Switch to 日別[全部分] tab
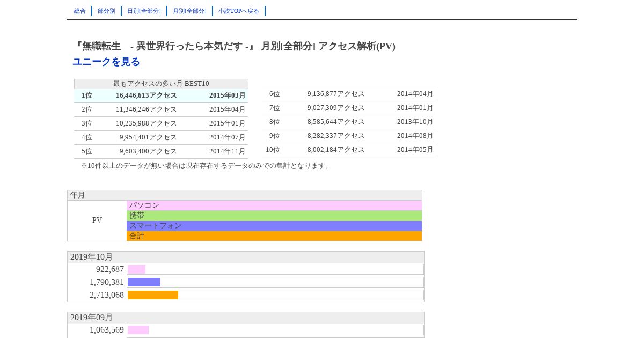The height and width of the screenshot is (338, 644). click(x=144, y=11)
